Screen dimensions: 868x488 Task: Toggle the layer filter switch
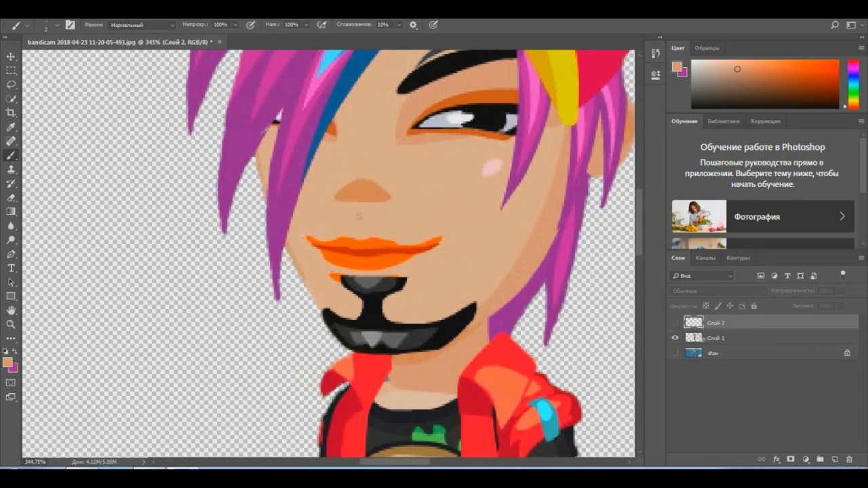[843, 274]
